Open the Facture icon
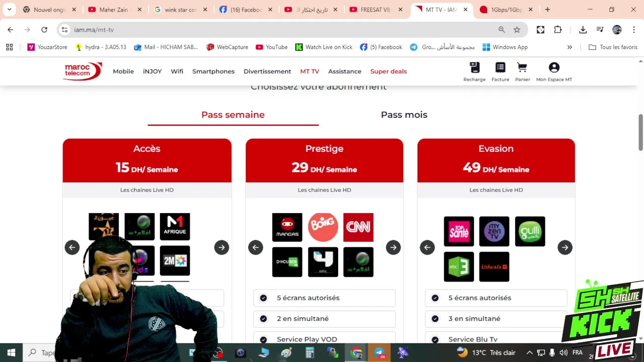Image resolution: width=644 pixels, height=362 pixels. [500, 71]
